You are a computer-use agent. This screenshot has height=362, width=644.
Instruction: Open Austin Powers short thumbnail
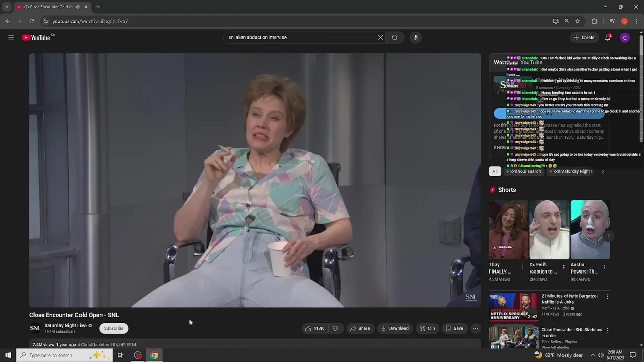point(590,230)
